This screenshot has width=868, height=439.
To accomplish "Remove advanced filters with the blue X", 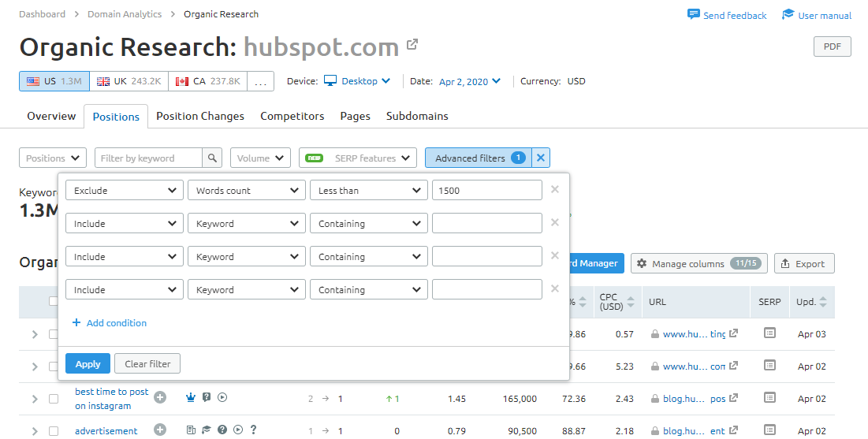I will point(541,158).
